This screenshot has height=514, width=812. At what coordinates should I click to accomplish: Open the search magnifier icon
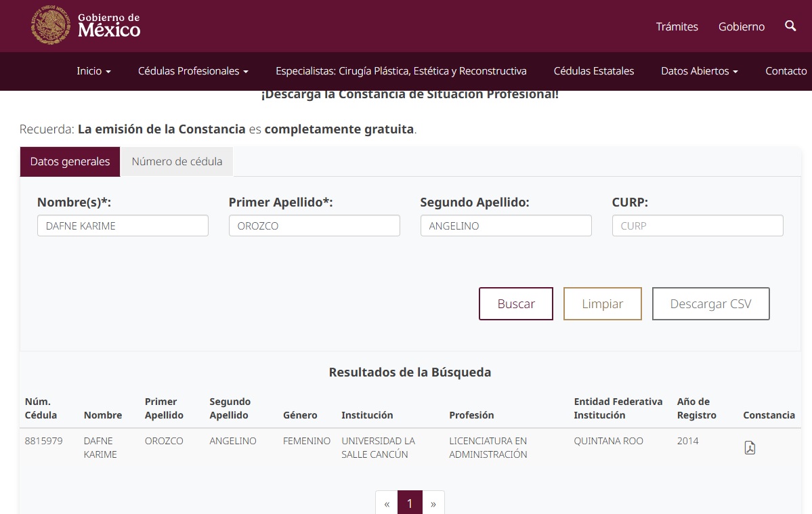(x=790, y=26)
